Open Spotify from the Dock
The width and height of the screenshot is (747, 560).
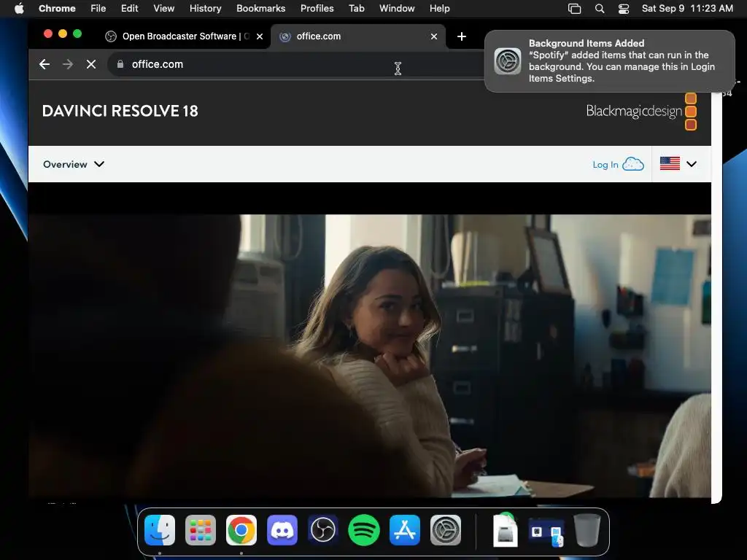[364, 530]
